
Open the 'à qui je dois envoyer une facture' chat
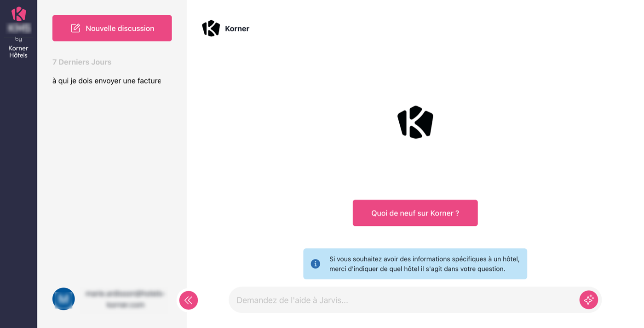(107, 81)
